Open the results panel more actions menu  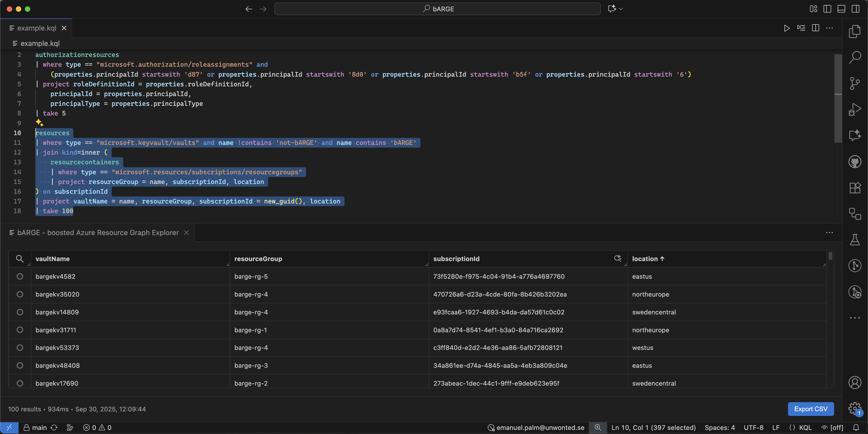click(x=829, y=233)
